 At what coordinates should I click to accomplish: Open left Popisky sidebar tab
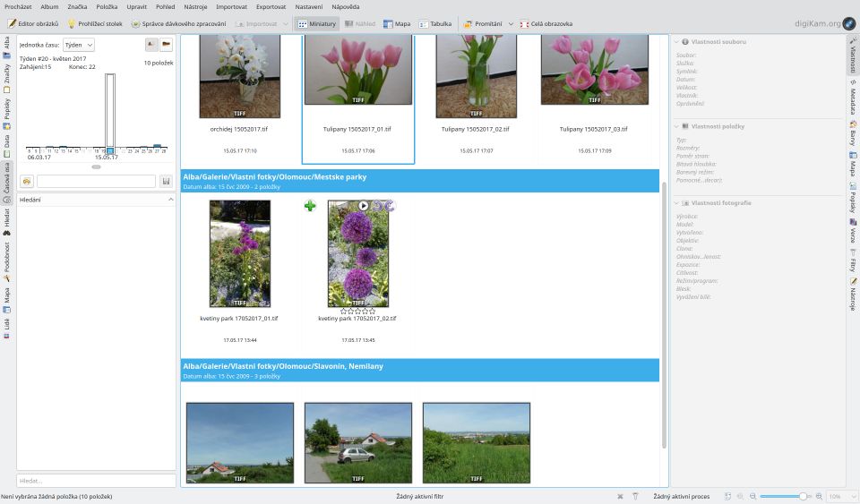pos(6,114)
